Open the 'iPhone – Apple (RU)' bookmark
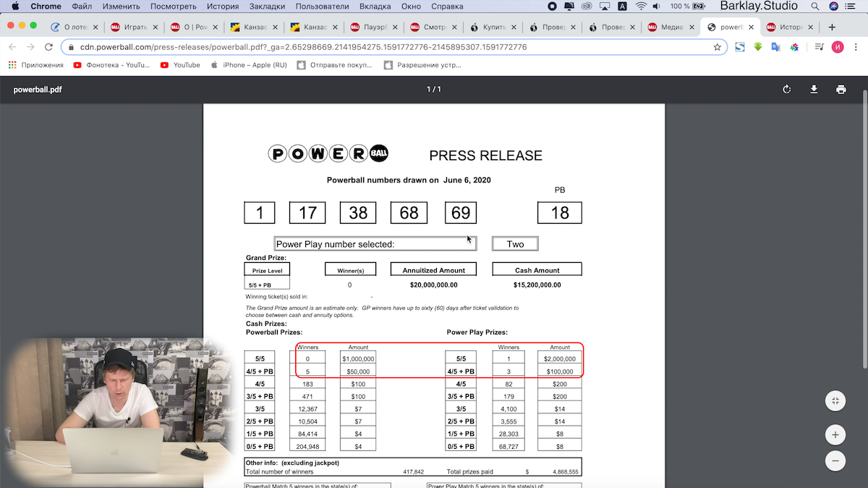The image size is (868, 488). coord(248,65)
